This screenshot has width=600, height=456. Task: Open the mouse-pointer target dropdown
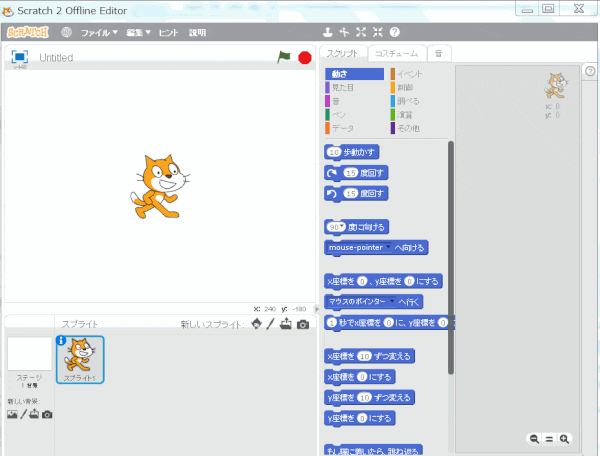(388, 247)
